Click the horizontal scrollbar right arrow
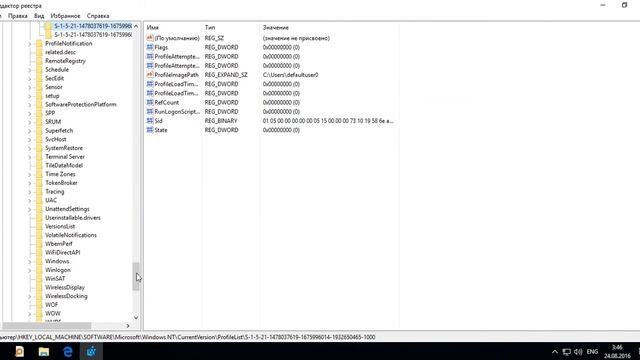The height and width of the screenshot is (360, 640). point(128,326)
